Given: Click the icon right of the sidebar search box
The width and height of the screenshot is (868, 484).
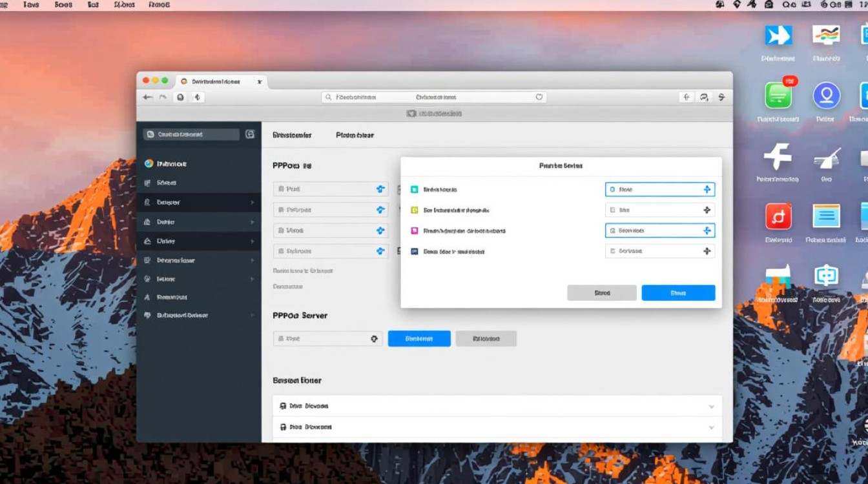Looking at the screenshot, I should click(250, 134).
